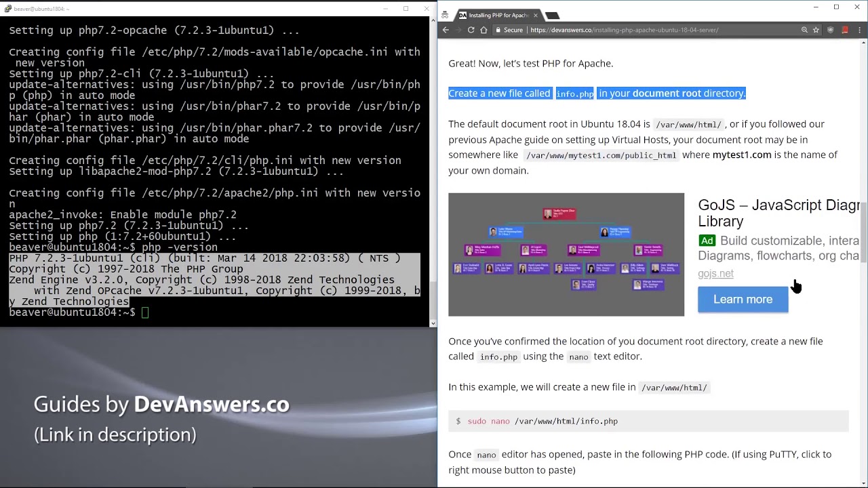Click the 'Great! Now, let's test PHP' line
The image size is (868, 488).
coord(530,63)
